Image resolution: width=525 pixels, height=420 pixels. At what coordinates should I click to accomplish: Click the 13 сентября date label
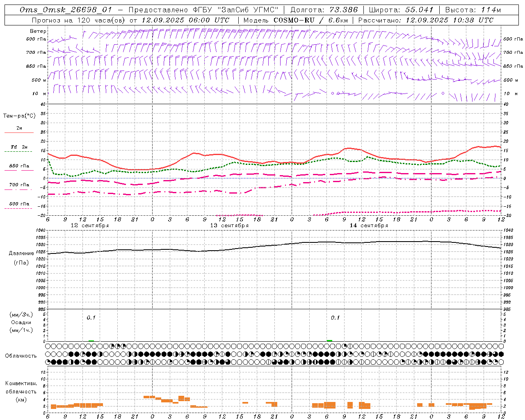click(229, 226)
